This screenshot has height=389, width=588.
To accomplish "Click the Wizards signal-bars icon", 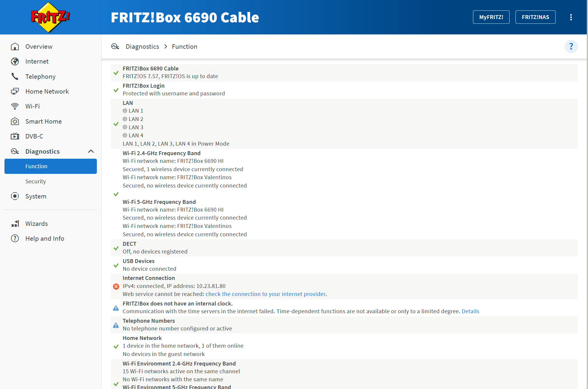I will 15,223.
